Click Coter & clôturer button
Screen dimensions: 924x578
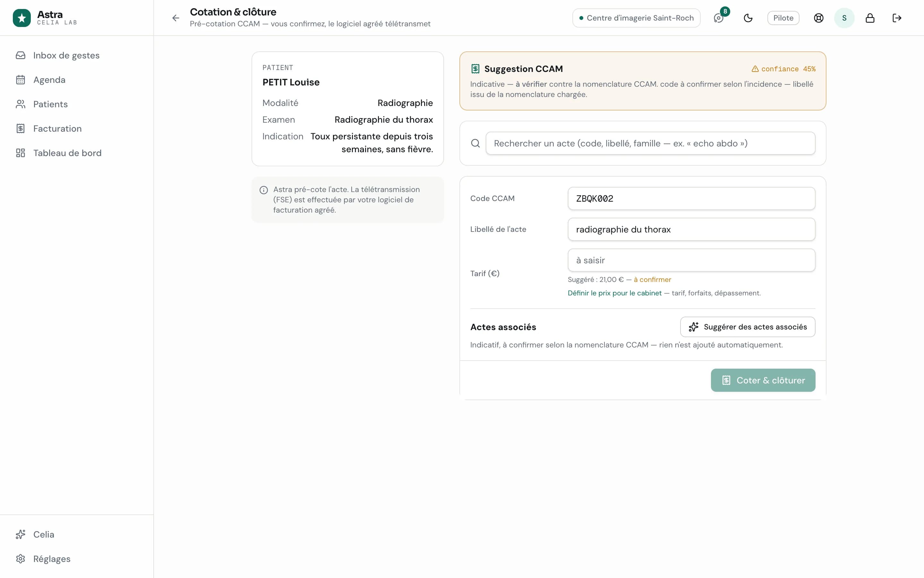(763, 381)
